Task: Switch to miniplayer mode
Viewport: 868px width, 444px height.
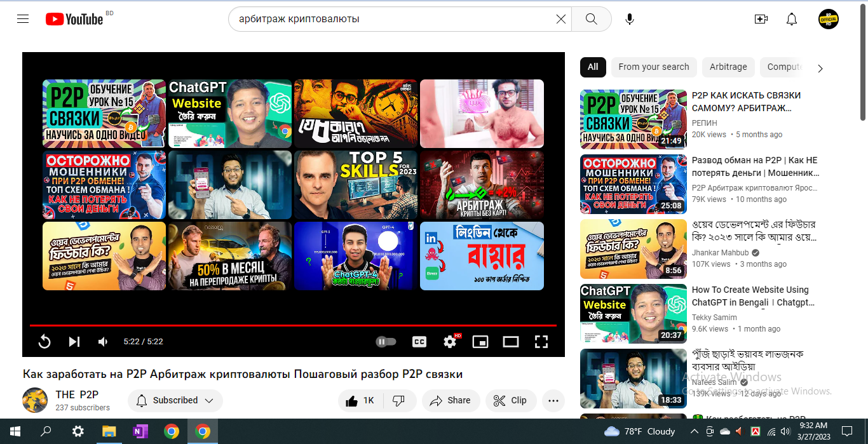Action: pyautogui.click(x=480, y=342)
